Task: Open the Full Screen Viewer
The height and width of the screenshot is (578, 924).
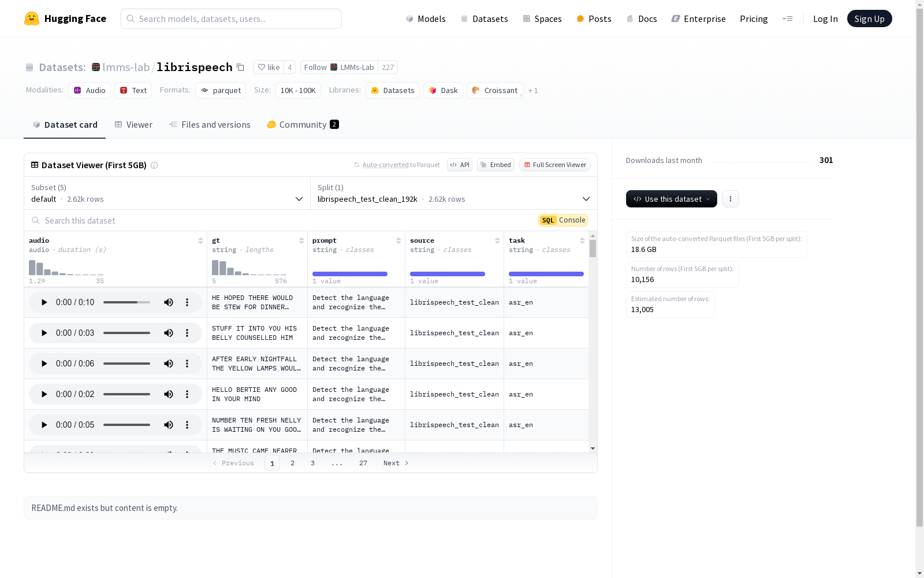Action: (x=554, y=165)
